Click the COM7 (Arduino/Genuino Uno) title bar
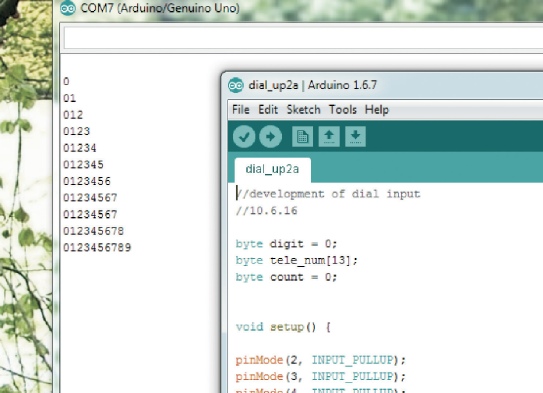Image resolution: width=543 pixels, height=393 pixels. pyautogui.click(x=299, y=8)
